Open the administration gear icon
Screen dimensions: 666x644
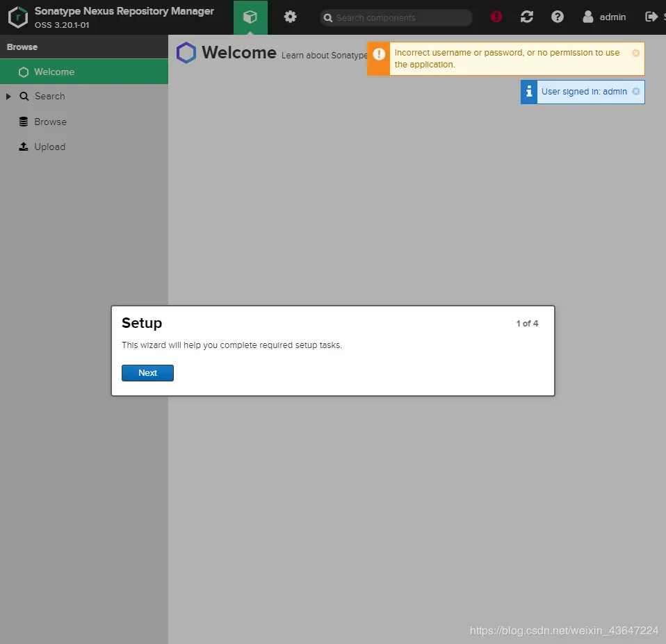click(x=290, y=17)
